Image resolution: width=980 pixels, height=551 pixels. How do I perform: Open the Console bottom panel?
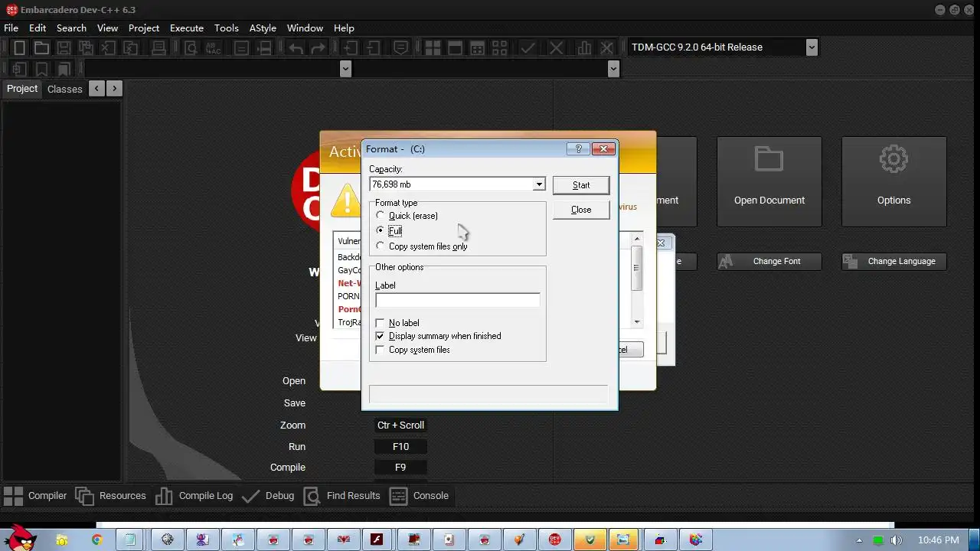(x=419, y=496)
